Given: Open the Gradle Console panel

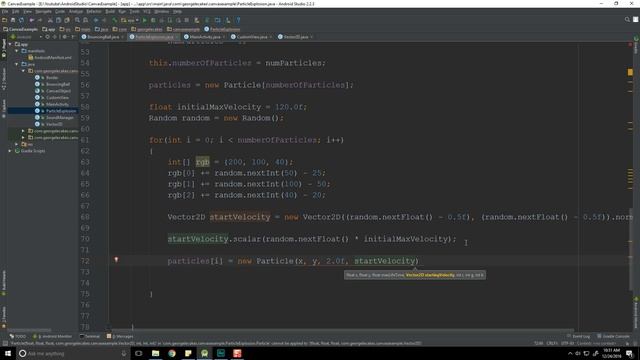Looking at the screenshot, I should [x=613, y=336].
